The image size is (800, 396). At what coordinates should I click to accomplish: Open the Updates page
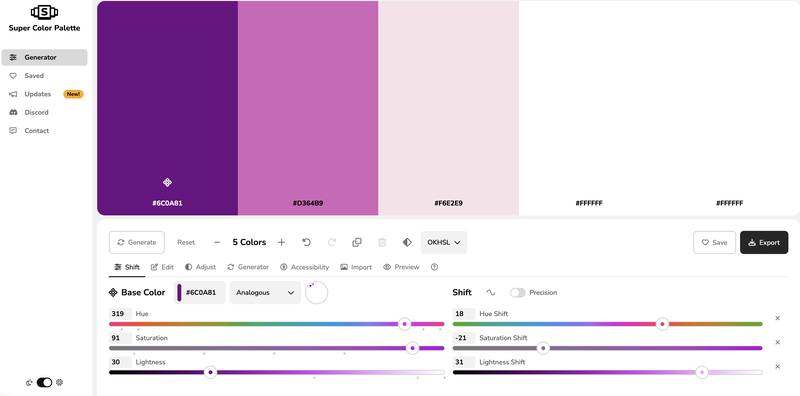click(x=38, y=94)
